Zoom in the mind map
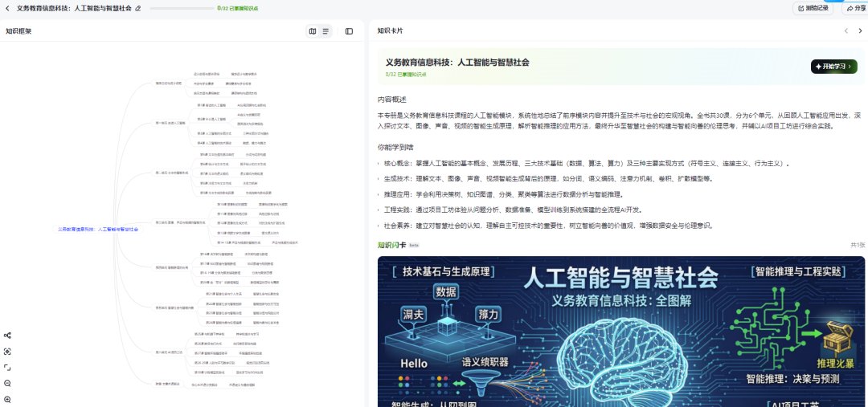 [x=7, y=399]
